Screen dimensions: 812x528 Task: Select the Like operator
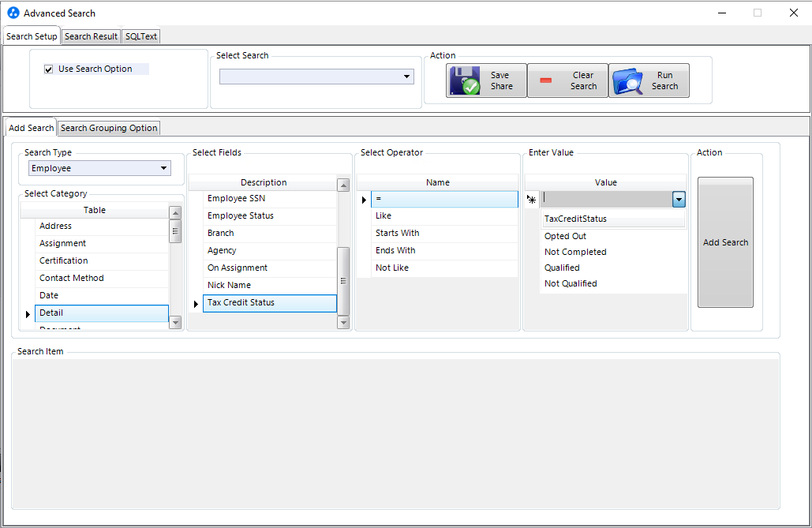[x=444, y=215]
